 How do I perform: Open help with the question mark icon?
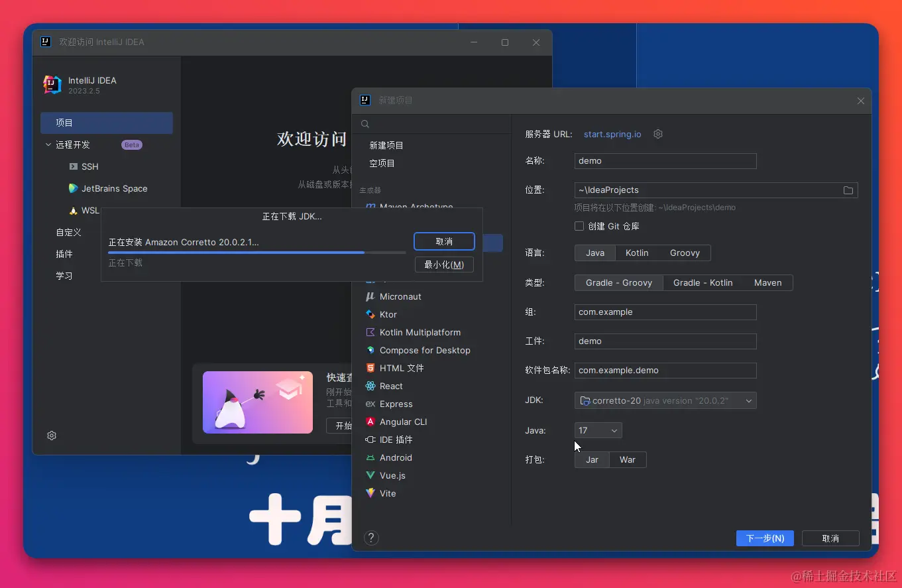tap(371, 538)
